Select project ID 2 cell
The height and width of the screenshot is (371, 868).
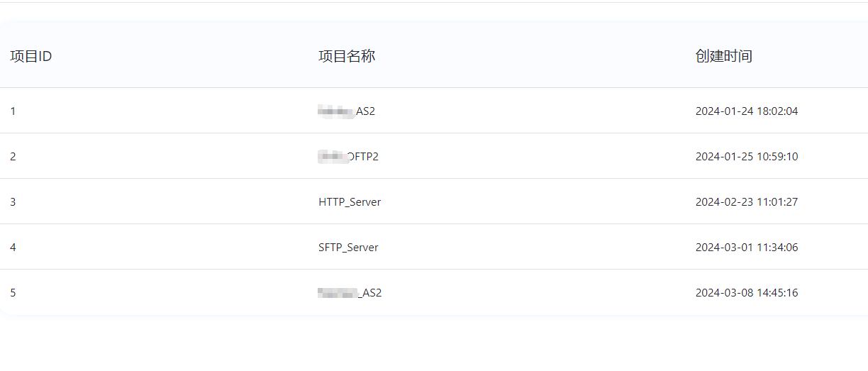[x=13, y=157]
